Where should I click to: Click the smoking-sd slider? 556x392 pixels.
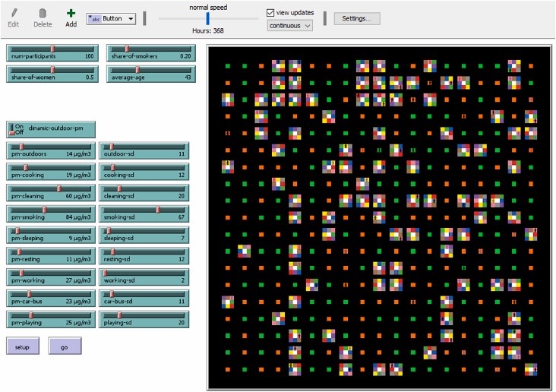point(144,213)
